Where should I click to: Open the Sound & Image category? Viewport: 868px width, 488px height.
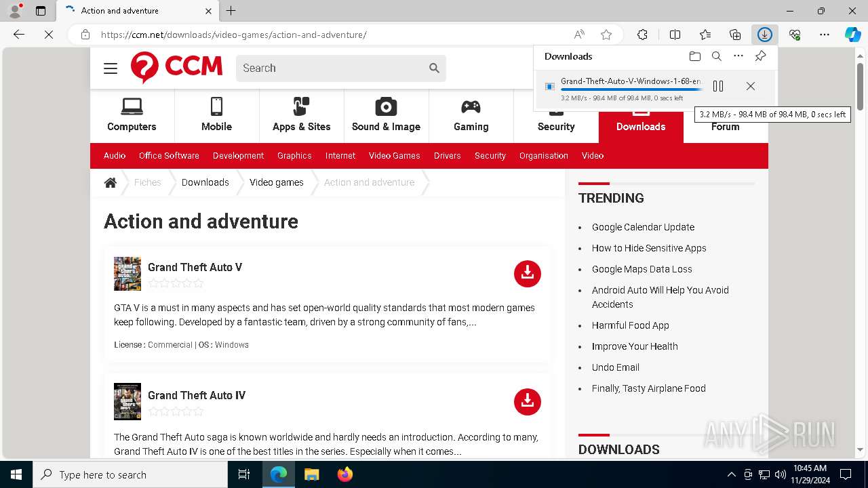[386, 115]
